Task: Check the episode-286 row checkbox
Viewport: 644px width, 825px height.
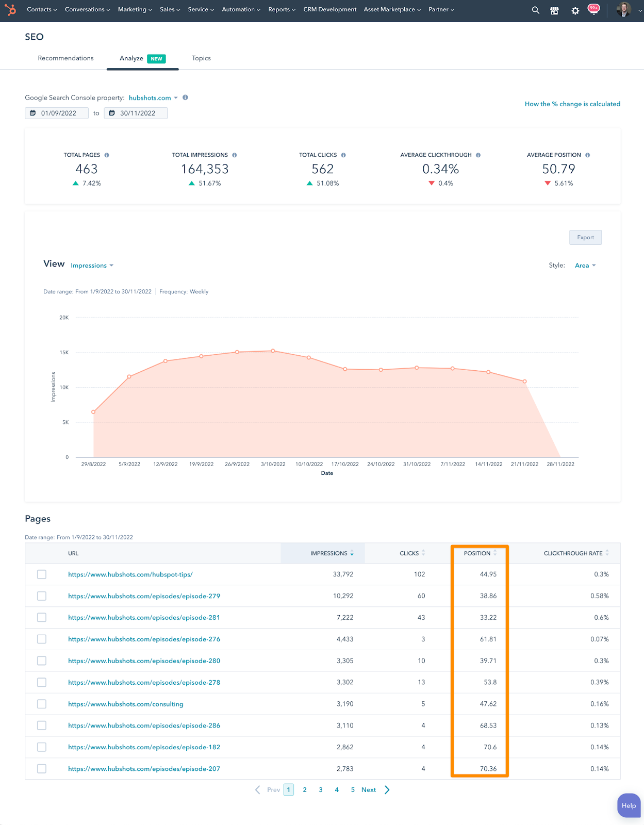Action: click(42, 725)
